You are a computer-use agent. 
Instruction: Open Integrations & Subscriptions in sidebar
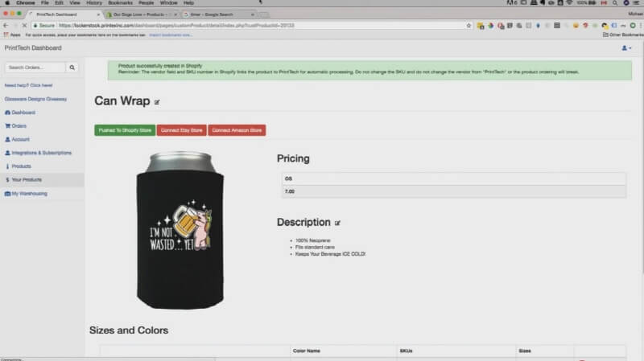click(x=41, y=153)
